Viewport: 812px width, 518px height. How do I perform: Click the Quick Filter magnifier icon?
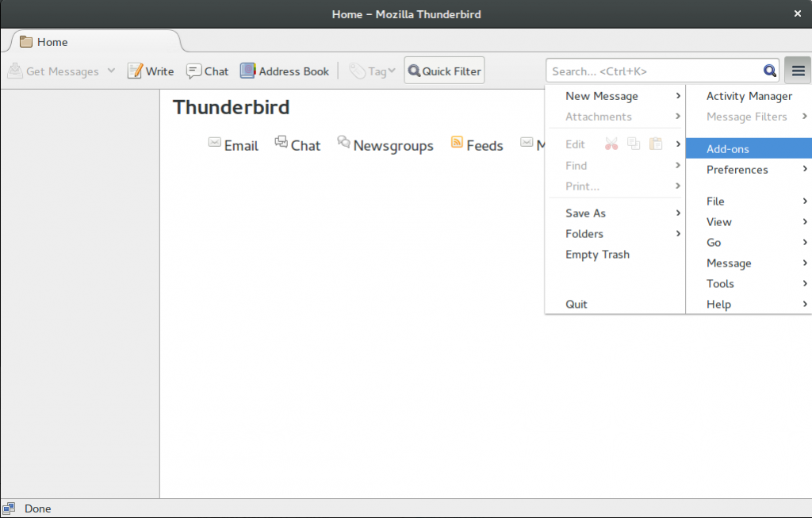pos(414,71)
